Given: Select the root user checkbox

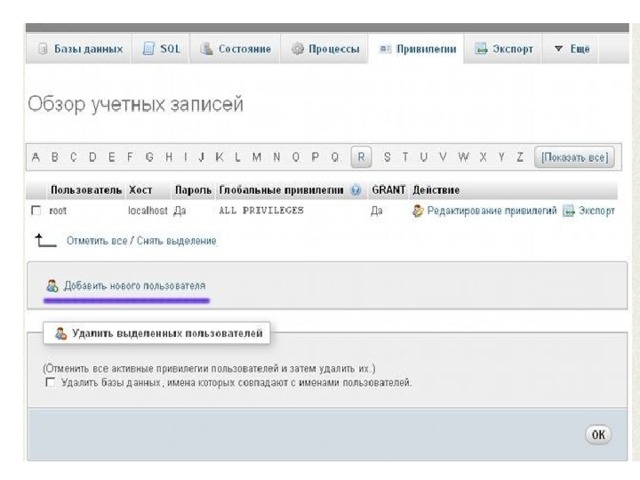Looking at the screenshot, I should tap(37, 211).
